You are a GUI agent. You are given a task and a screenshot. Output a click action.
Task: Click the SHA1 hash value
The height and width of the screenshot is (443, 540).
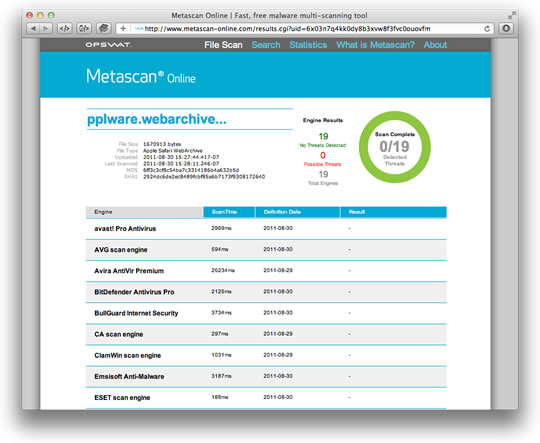tap(204, 177)
